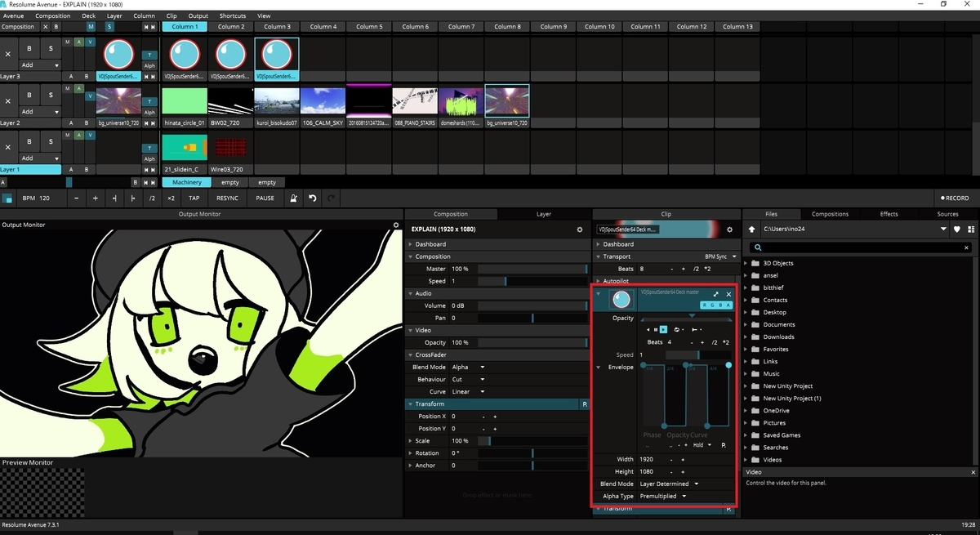Toggle Layer 1 Solo S button
The height and width of the screenshot is (535, 980).
(51, 141)
